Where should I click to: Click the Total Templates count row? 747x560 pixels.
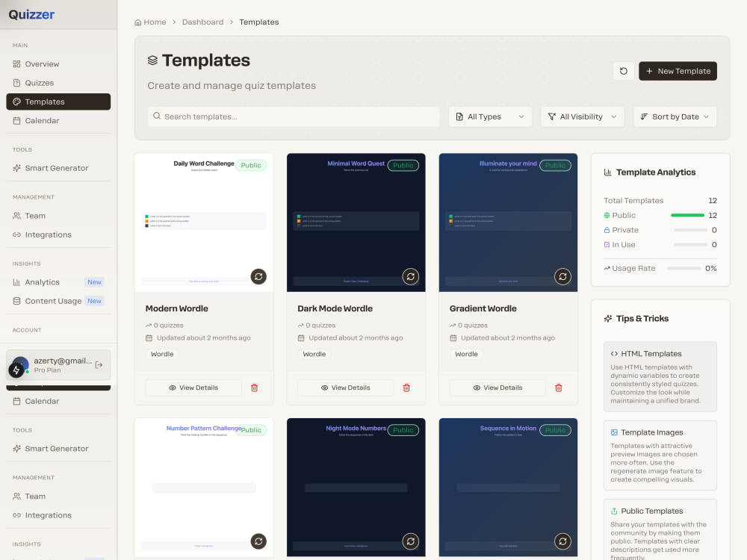point(660,200)
